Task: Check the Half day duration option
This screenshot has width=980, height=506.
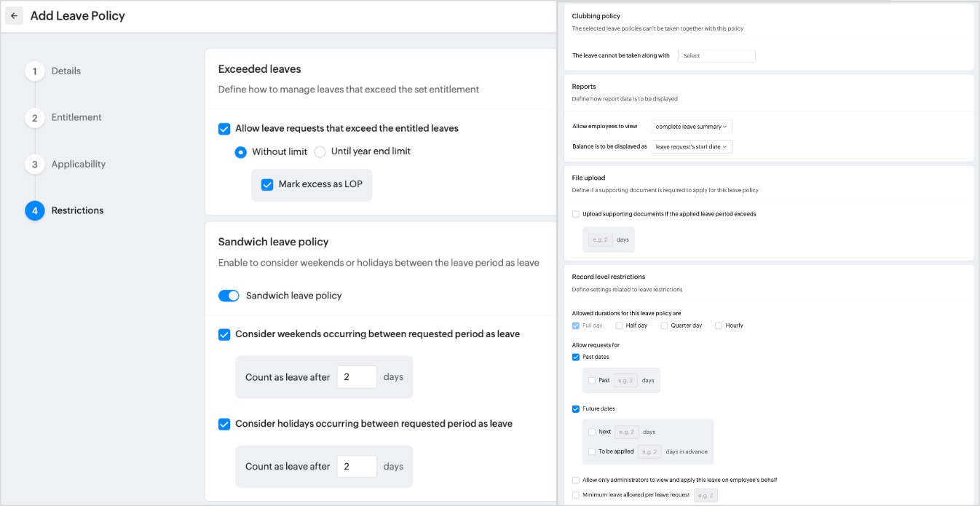Action: (x=619, y=326)
